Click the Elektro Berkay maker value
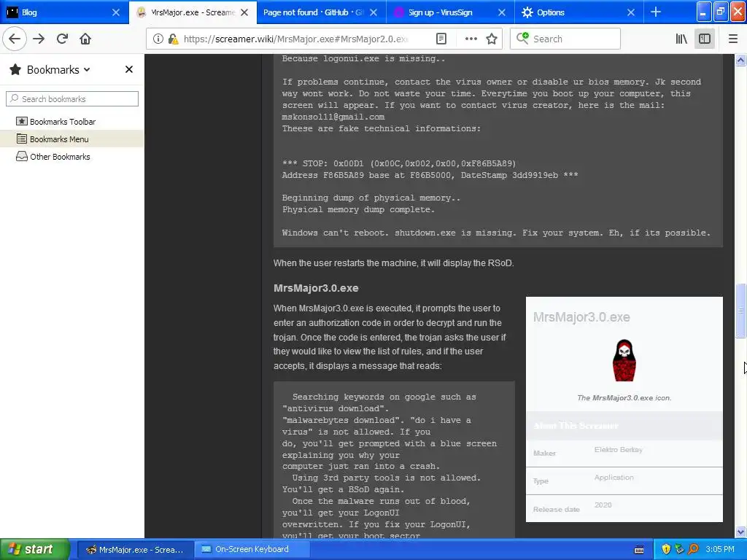This screenshot has height=560, width=747. click(619, 449)
